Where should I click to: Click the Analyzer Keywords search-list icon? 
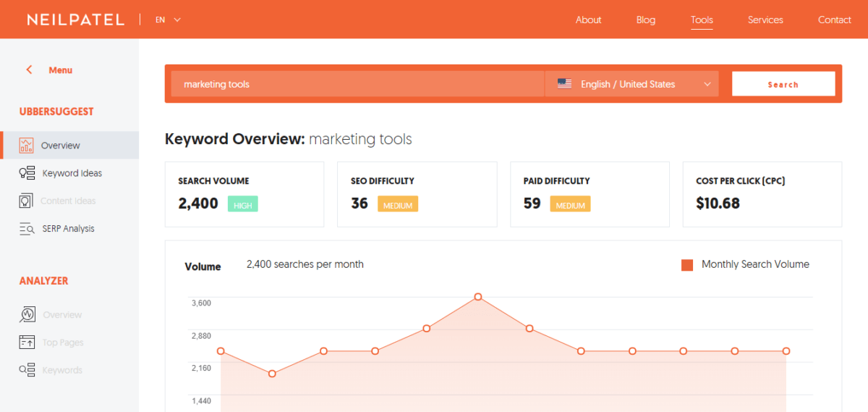coord(27,370)
